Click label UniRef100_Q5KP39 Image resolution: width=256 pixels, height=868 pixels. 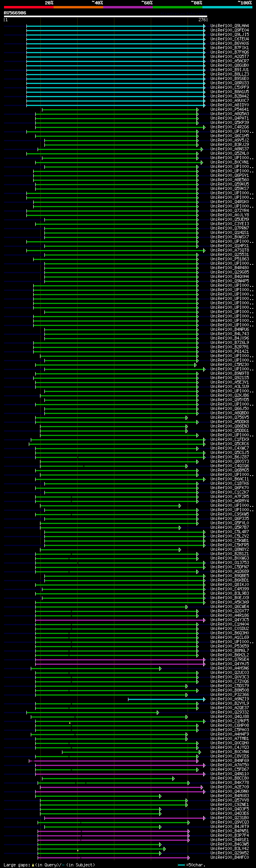click(230, 123)
